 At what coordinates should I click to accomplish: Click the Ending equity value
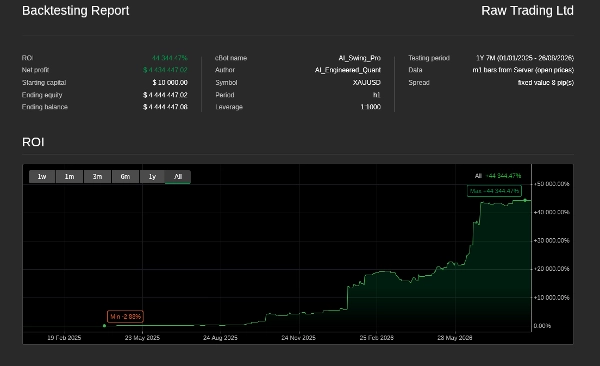[x=165, y=95]
